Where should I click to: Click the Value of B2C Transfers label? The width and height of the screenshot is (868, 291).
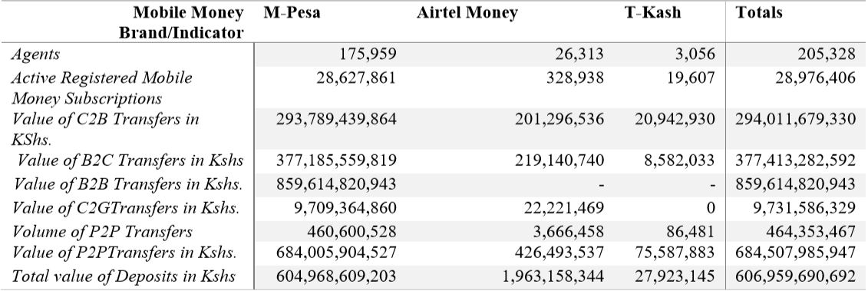coord(130,160)
